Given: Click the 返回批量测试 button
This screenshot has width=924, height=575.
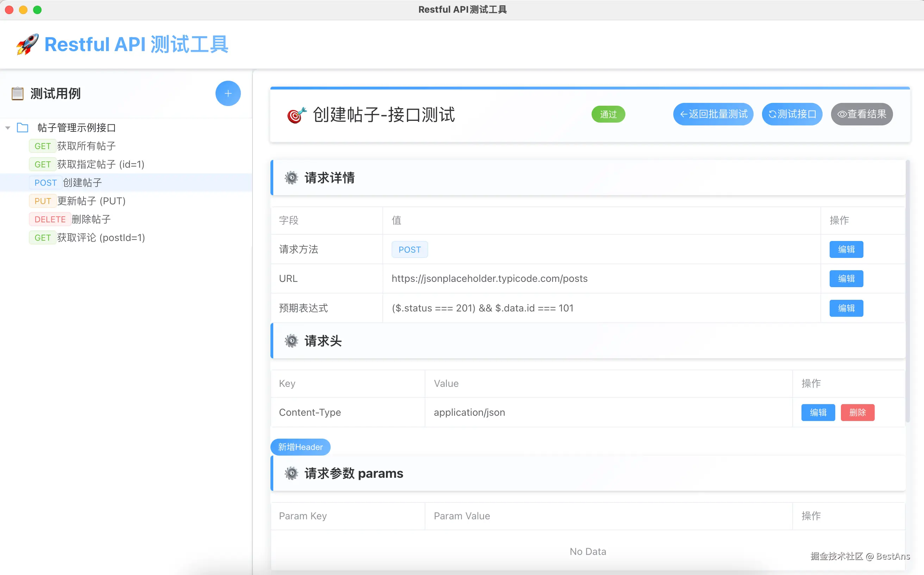Looking at the screenshot, I should pos(713,114).
